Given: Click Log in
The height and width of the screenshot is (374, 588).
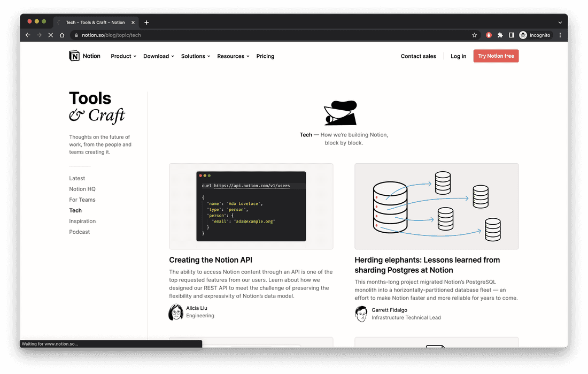Looking at the screenshot, I should (458, 56).
